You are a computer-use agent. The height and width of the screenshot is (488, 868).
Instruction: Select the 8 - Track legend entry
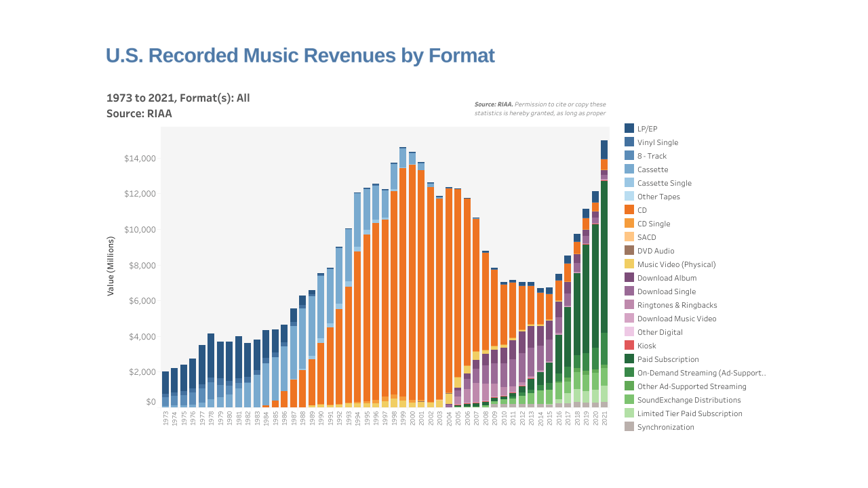(652, 156)
